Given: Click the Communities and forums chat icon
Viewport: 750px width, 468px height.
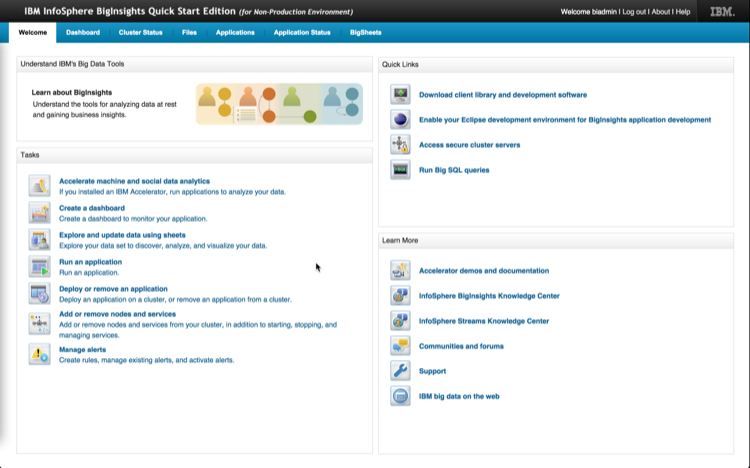Looking at the screenshot, I should pos(400,345).
